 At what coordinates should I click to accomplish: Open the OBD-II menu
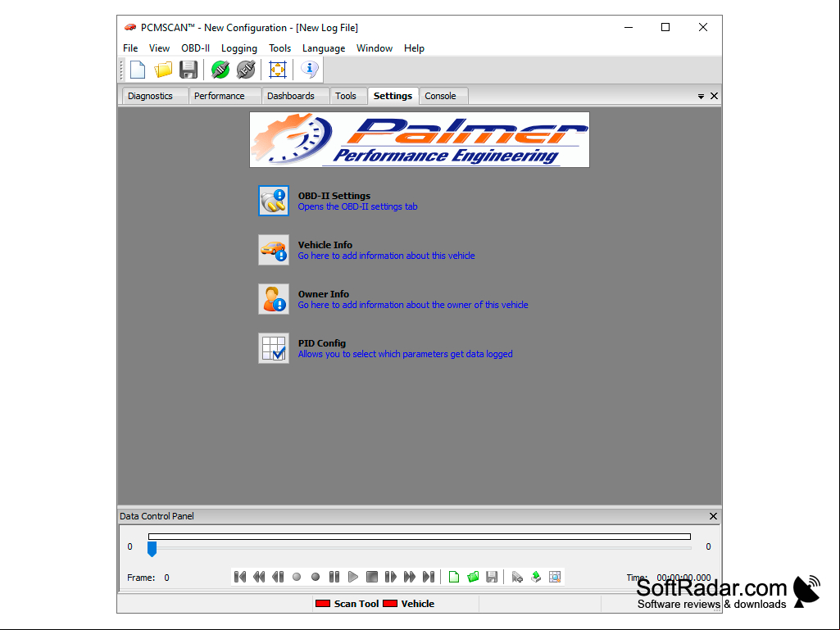click(x=195, y=48)
